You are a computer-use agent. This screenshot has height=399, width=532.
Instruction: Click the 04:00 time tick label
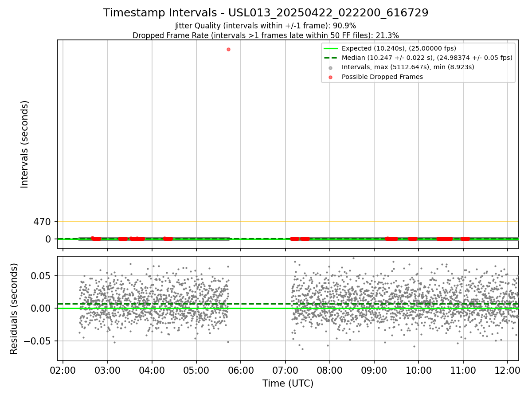(x=152, y=370)
